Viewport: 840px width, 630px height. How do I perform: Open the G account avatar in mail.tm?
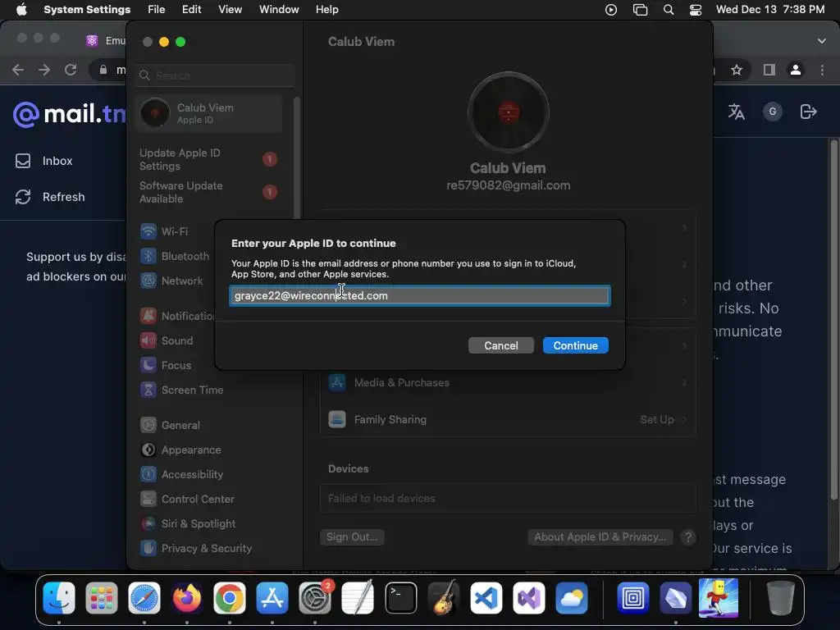[x=773, y=112]
